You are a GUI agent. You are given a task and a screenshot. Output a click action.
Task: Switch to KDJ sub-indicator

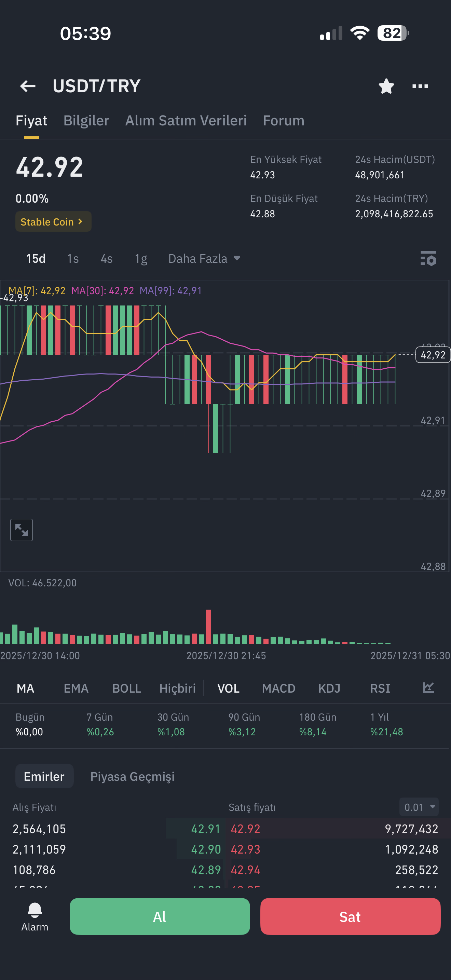coord(329,688)
